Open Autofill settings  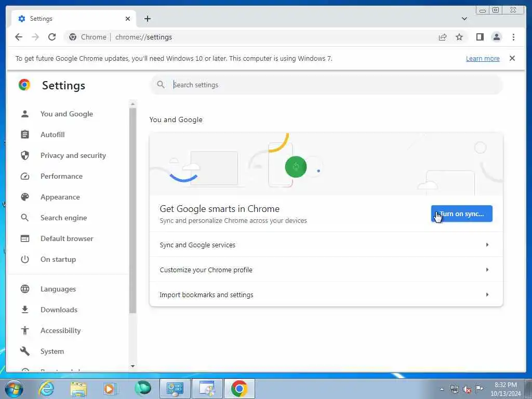click(52, 135)
